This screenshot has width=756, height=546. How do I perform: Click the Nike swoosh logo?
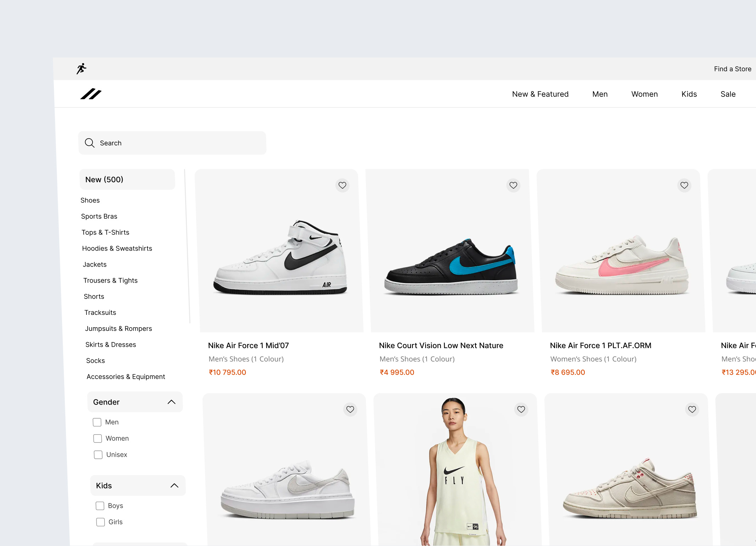pyautogui.click(x=91, y=94)
